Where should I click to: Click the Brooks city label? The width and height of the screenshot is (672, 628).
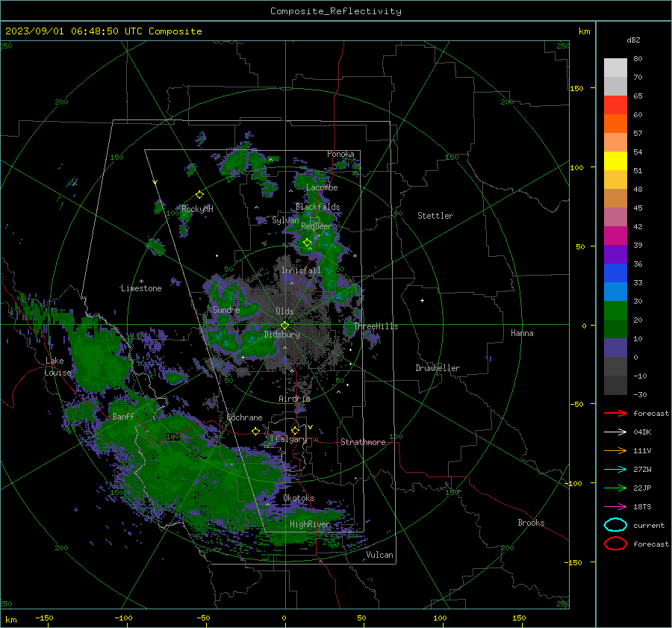[x=531, y=523]
